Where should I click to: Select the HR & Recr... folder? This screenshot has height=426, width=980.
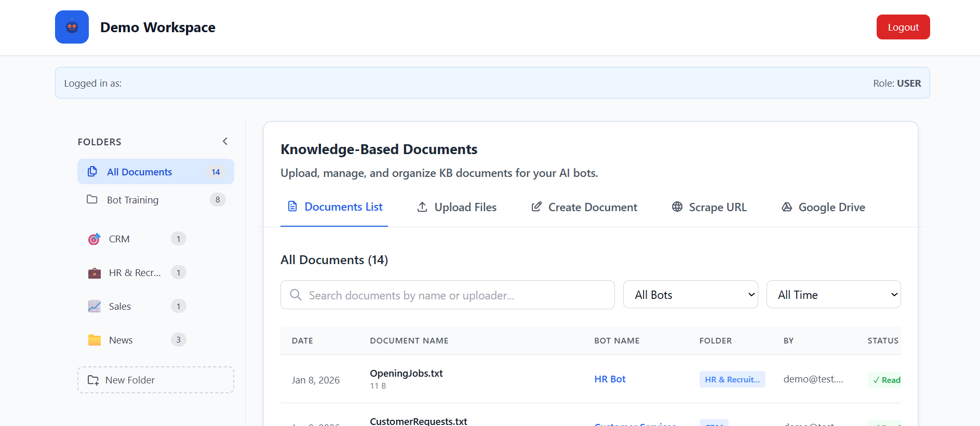[137, 272]
